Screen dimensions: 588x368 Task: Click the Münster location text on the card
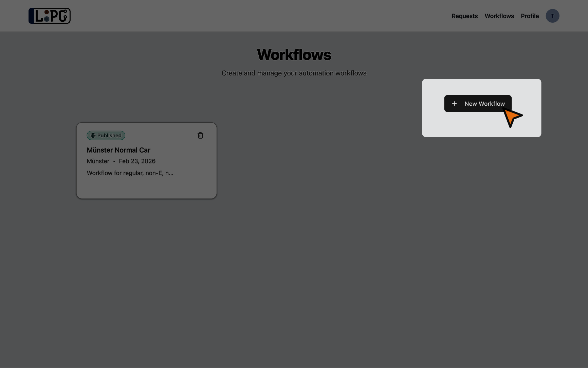pyautogui.click(x=98, y=161)
